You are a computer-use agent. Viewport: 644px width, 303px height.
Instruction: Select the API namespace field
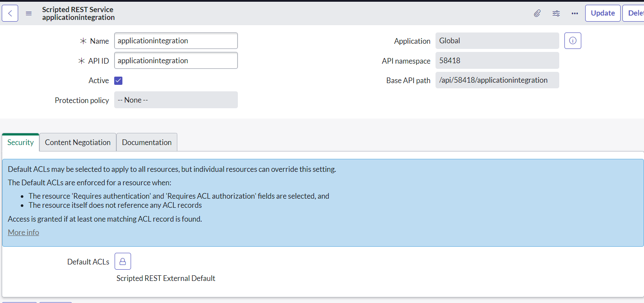pyautogui.click(x=497, y=60)
